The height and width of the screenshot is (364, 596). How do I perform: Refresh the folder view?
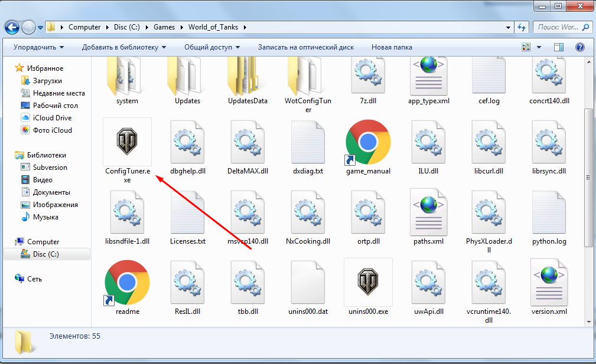[x=522, y=27]
